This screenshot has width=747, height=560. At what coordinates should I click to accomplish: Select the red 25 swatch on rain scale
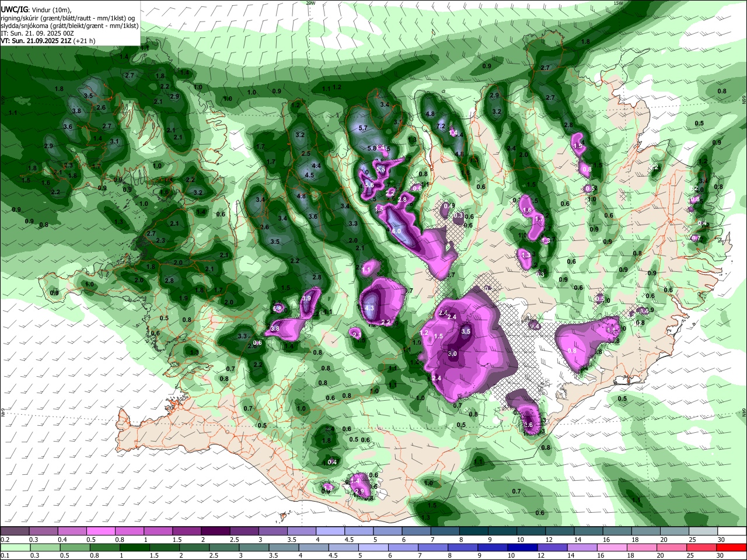(x=701, y=548)
